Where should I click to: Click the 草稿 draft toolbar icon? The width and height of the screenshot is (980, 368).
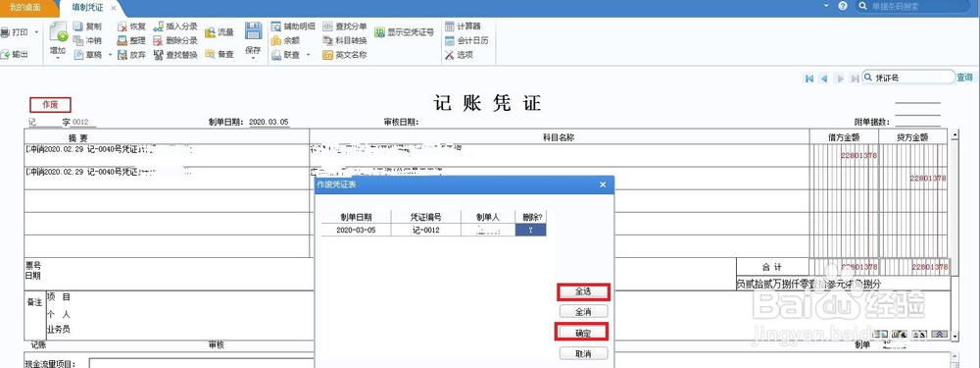point(78,54)
